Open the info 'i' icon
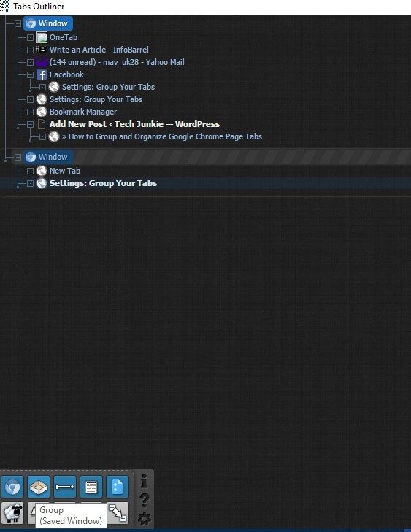411x532 pixels. click(144, 481)
